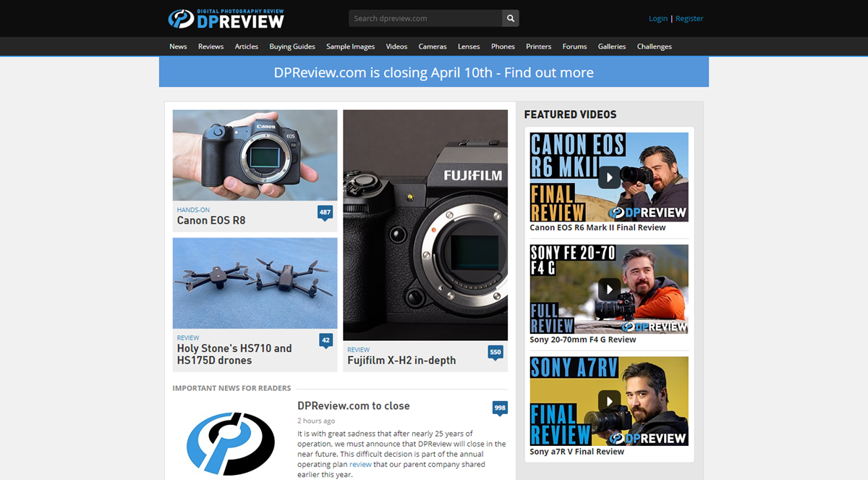Open the Buying Guides menu
868x480 pixels.
292,46
